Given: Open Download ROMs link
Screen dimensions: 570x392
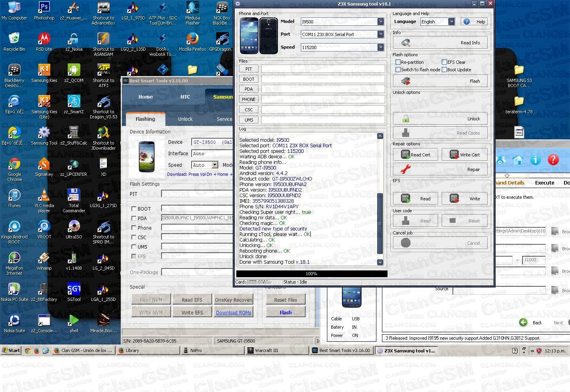Looking at the screenshot, I should 234,312.
